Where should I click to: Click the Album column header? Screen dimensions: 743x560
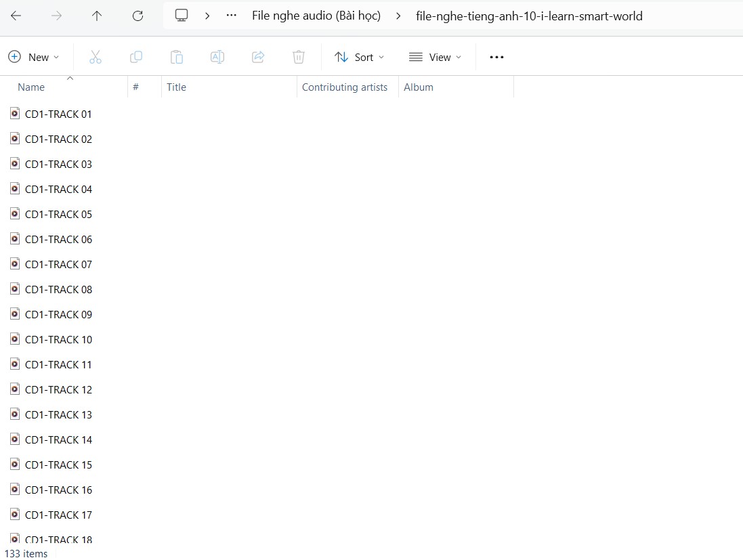pos(419,87)
